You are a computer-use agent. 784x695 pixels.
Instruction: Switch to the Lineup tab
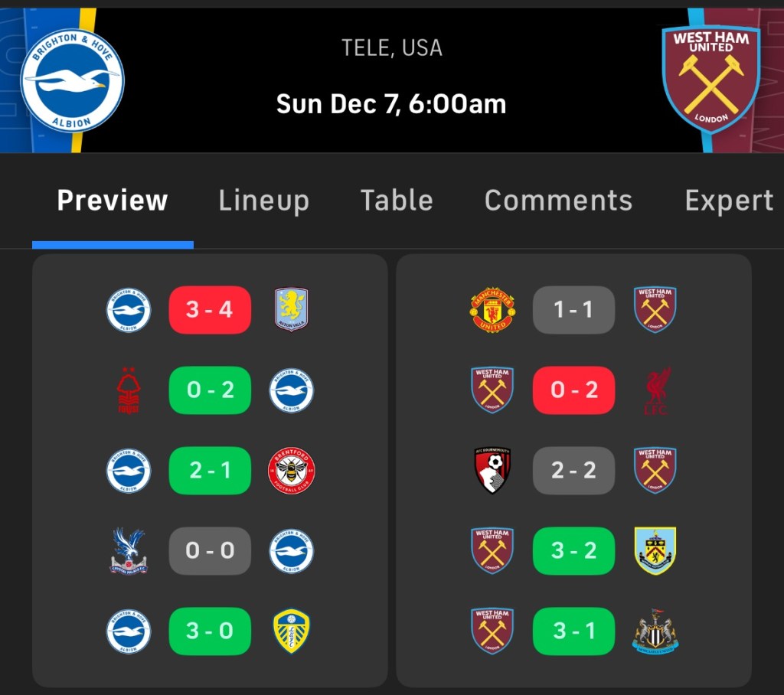[x=263, y=201]
